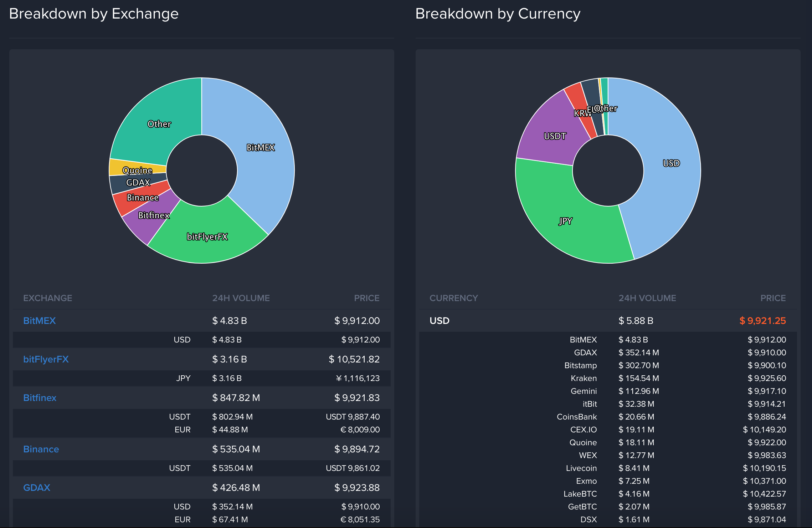Click GetBTC row in USD currency list
The height and width of the screenshot is (528, 812).
[608, 507]
